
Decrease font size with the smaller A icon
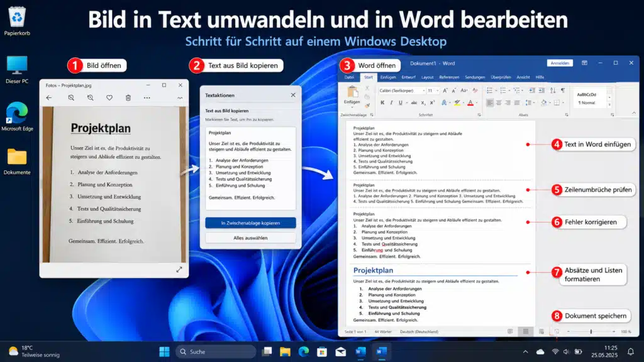[x=454, y=90]
